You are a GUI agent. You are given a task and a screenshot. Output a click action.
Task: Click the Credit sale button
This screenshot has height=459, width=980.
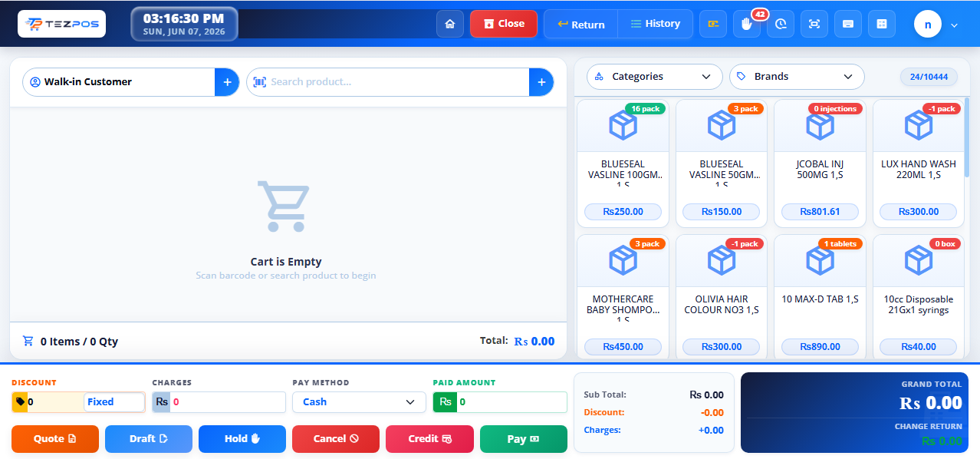coord(429,439)
